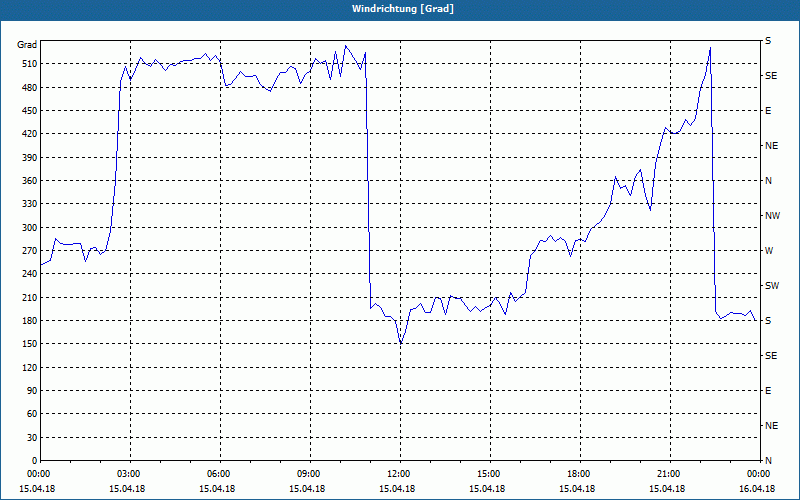
Task: Click the 210 degree axis value
Action: click(x=30, y=297)
